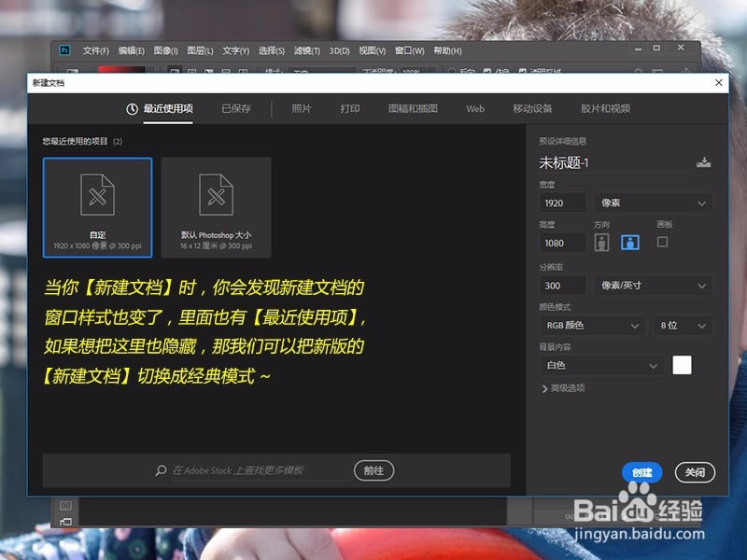The width and height of the screenshot is (747, 560).
Task: Click the clock icon on 最近使用项 tab
Action: [x=132, y=108]
